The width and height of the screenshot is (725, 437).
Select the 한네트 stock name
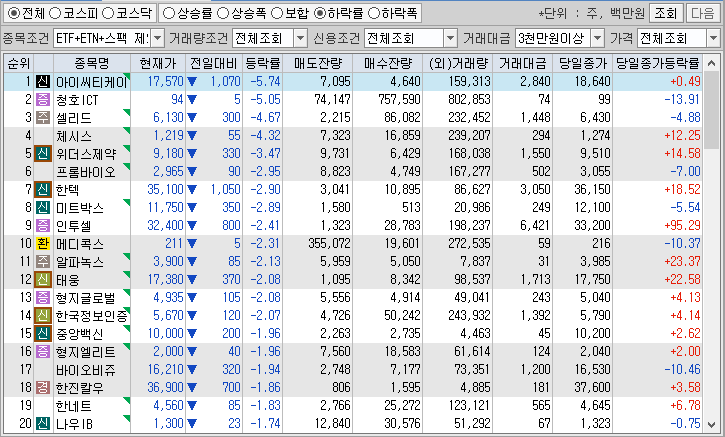(74, 406)
